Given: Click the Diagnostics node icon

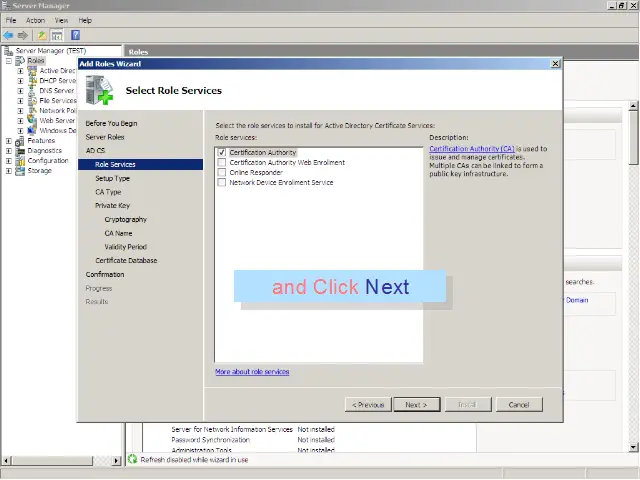Looking at the screenshot, I should click(20, 151).
